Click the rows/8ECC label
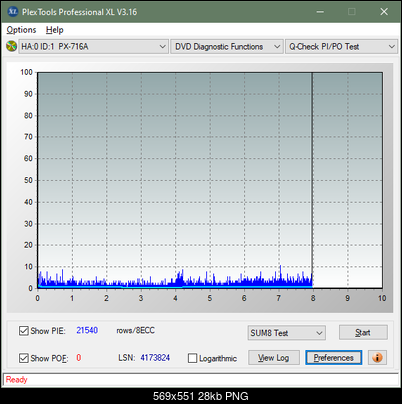 [135, 330]
